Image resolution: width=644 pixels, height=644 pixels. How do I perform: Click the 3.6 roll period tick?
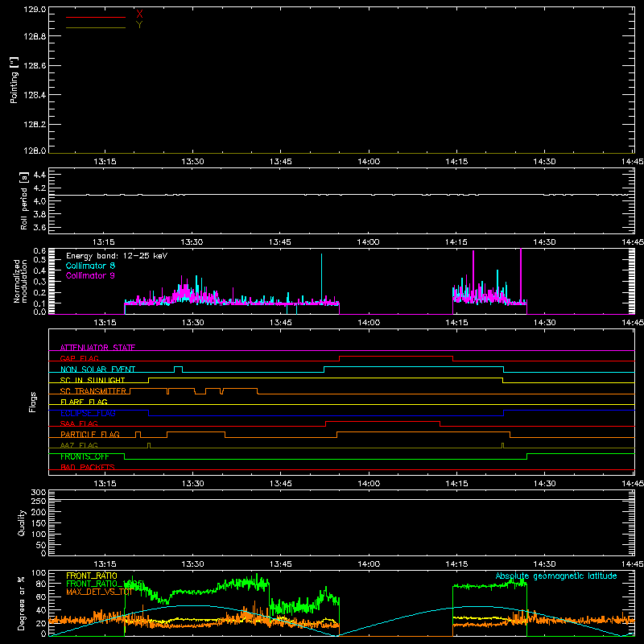39,227
